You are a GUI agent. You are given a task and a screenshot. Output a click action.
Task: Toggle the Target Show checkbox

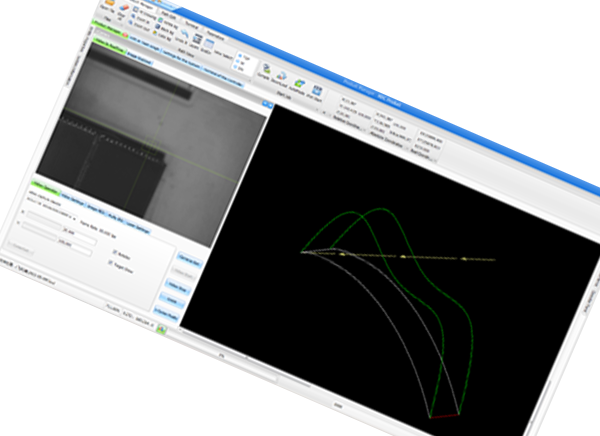click(111, 263)
